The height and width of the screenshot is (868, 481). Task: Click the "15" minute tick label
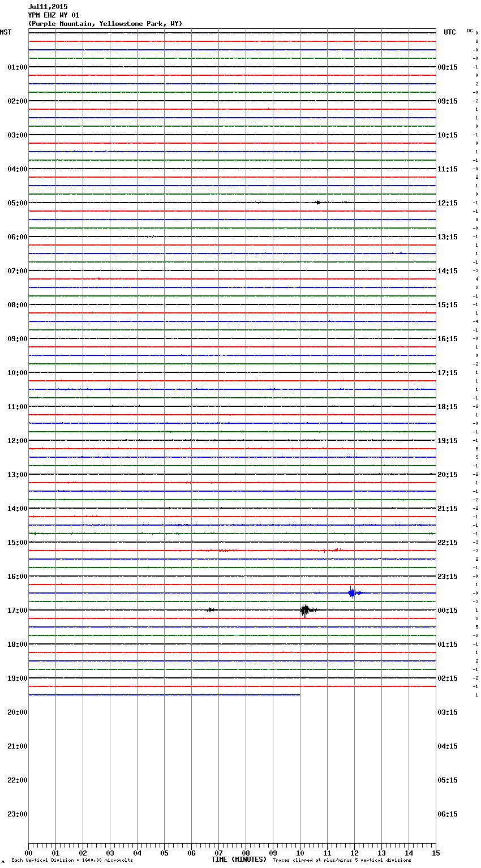[x=436, y=853]
